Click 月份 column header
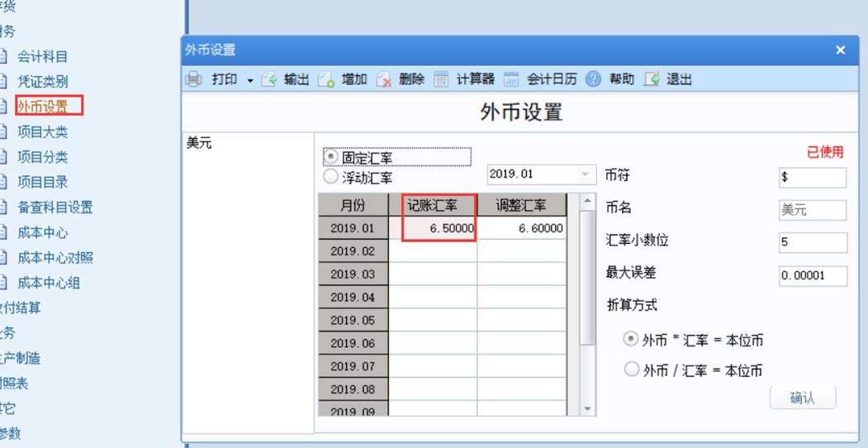The image size is (868, 448). pos(353,206)
